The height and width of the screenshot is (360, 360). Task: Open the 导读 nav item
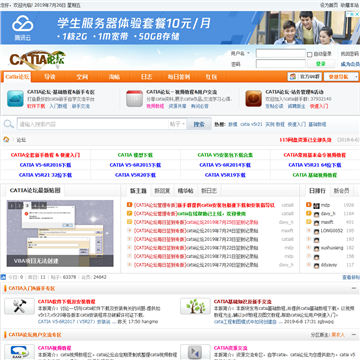[x=50, y=77]
